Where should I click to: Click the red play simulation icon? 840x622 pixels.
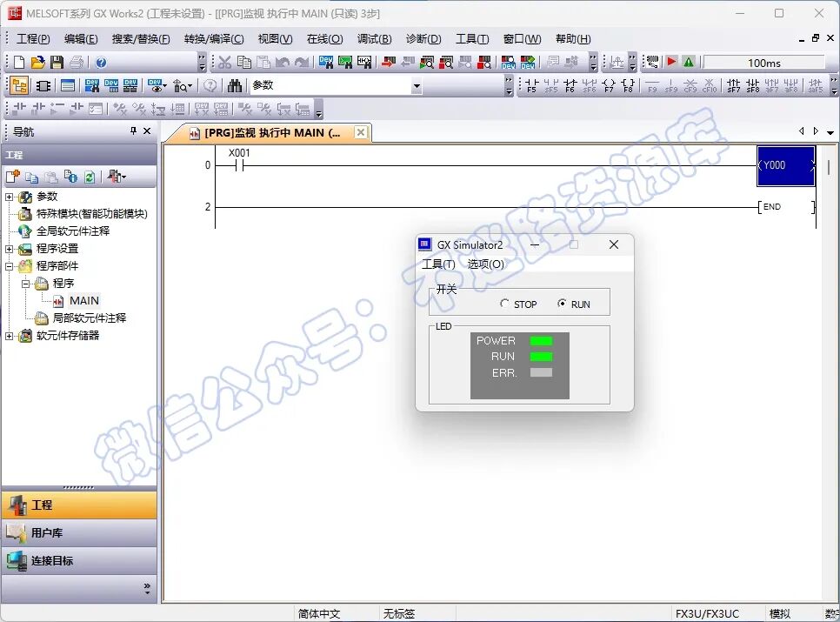(x=671, y=62)
